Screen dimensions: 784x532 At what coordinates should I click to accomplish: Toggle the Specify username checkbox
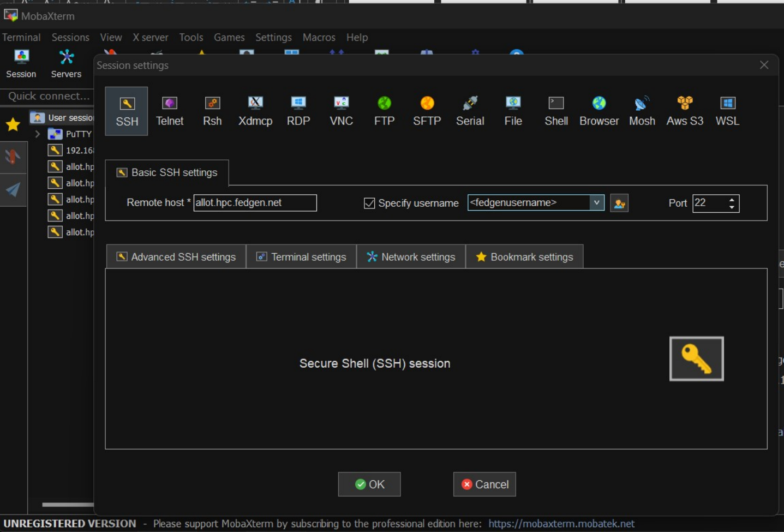[369, 203]
